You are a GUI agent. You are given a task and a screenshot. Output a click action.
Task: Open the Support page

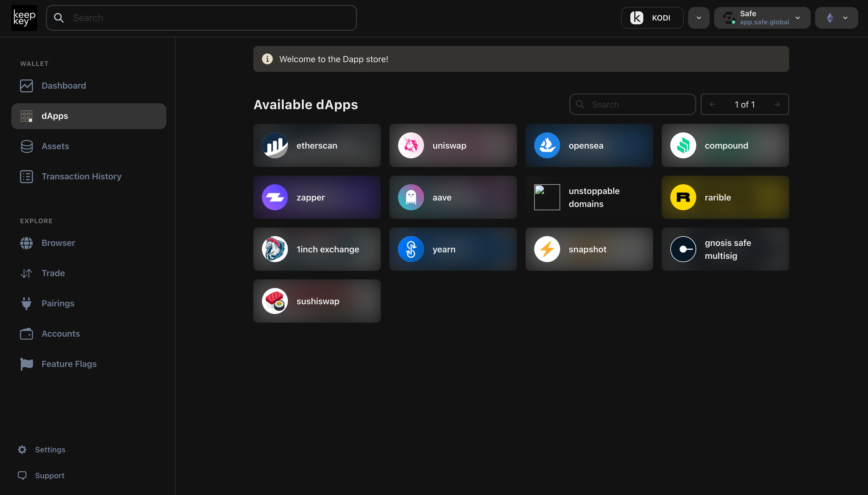[x=50, y=475]
